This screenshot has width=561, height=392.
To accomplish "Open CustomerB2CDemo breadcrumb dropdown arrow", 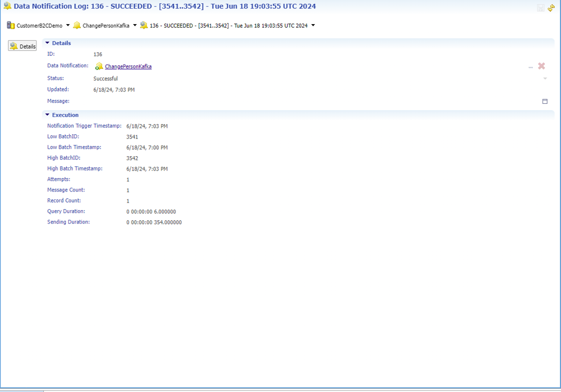I will pos(68,25).
